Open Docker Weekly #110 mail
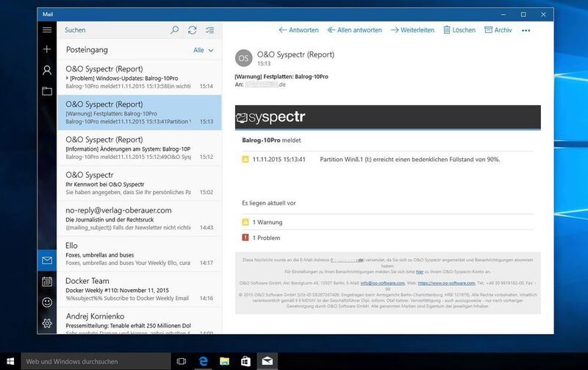The width and height of the screenshot is (588, 370). coord(139,289)
